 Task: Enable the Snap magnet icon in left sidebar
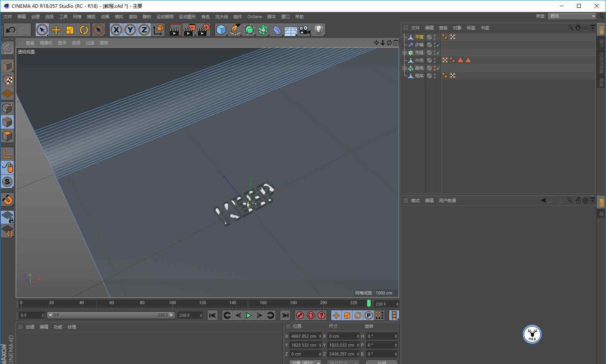[x=7, y=199]
